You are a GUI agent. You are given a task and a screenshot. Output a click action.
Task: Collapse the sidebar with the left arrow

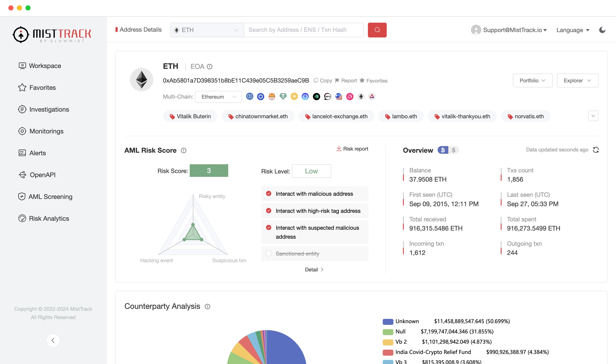pyautogui.click(x=53, y=340)
